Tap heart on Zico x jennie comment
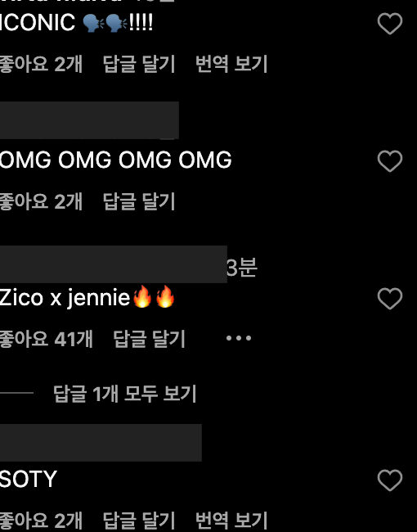 coord(390,299)
